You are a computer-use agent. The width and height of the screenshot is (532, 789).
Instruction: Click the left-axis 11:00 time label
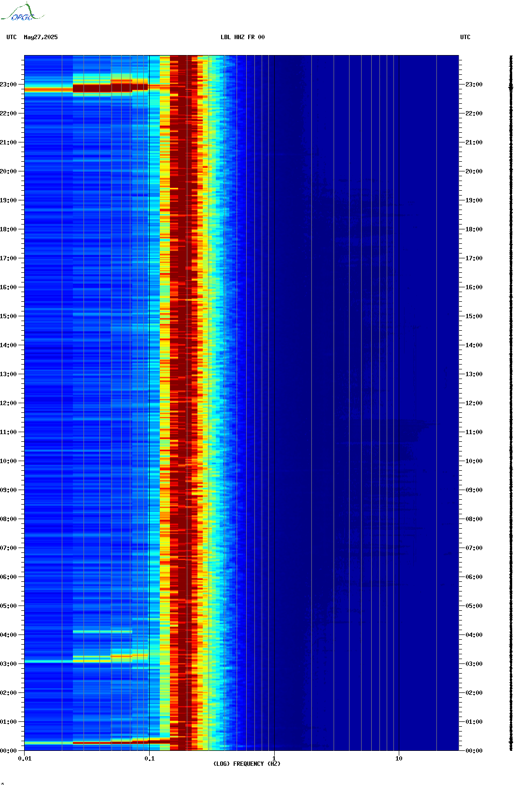point(8,432)
